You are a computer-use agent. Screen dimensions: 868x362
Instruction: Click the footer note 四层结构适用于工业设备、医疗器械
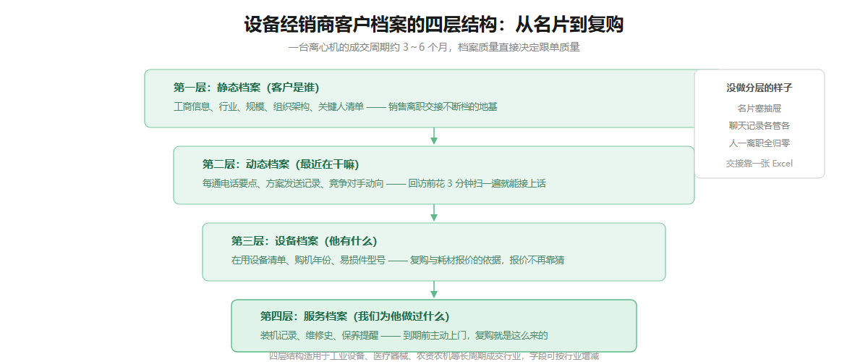click(434, 355)
